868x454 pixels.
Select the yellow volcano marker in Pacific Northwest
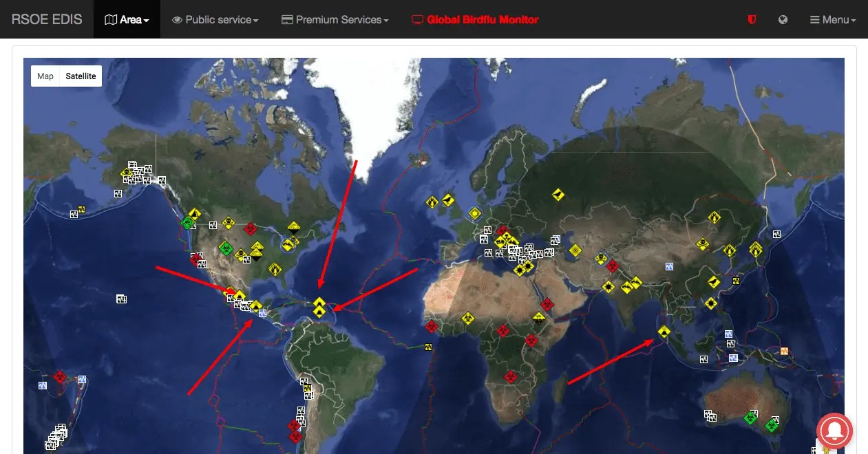point(195,214)
